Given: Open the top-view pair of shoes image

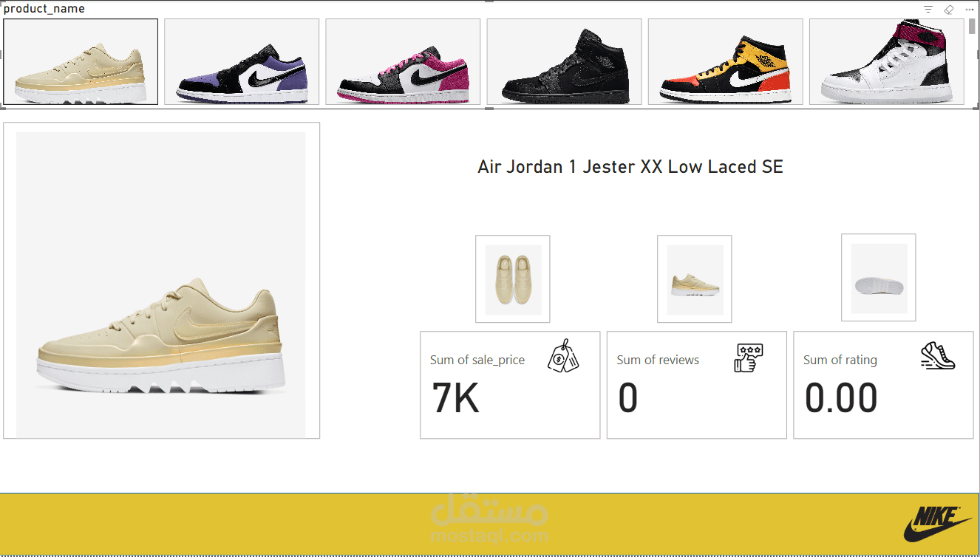Looking at the screenshot, I should (513, 279).
